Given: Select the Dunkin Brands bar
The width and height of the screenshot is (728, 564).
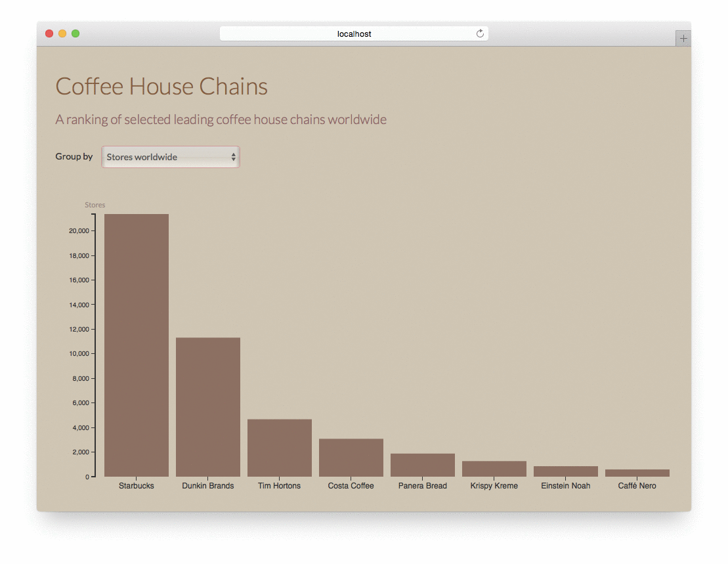Looking at the screenshot, I should coord(208,407).
